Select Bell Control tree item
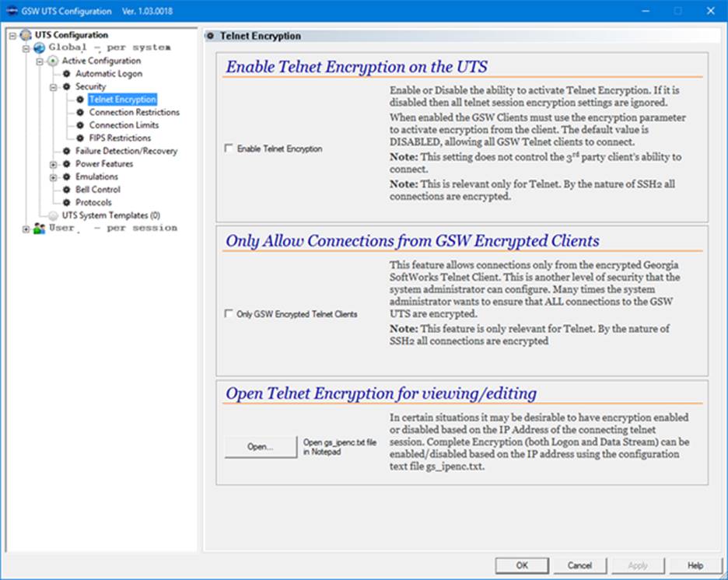 pyautogui.click(x=98, y=189)
